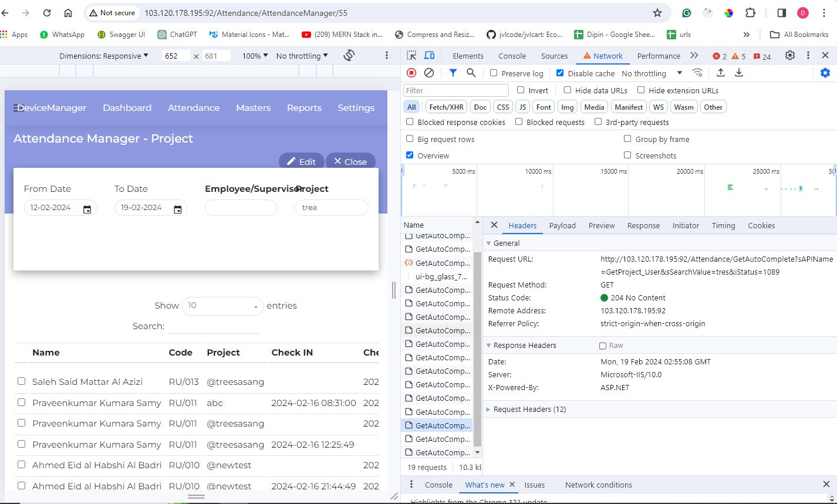Open the Show entries dropdown
Image resolution: width=837 pixels, height=504 pixels.
[222, 306]
